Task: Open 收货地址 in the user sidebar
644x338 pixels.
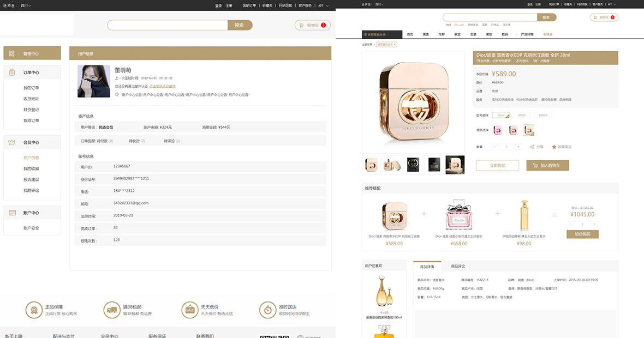Action: coord(31,99)
